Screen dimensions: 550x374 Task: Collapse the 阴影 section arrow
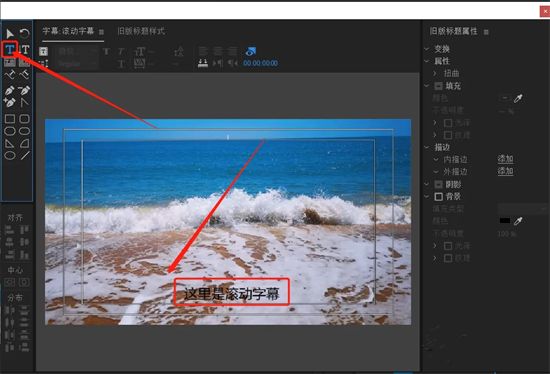(427, 184)
